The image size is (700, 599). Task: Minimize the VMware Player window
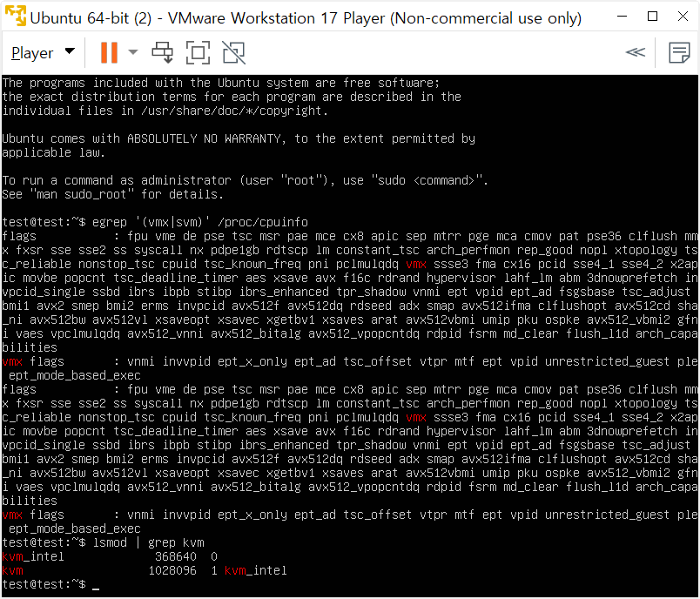coord(622,17)
